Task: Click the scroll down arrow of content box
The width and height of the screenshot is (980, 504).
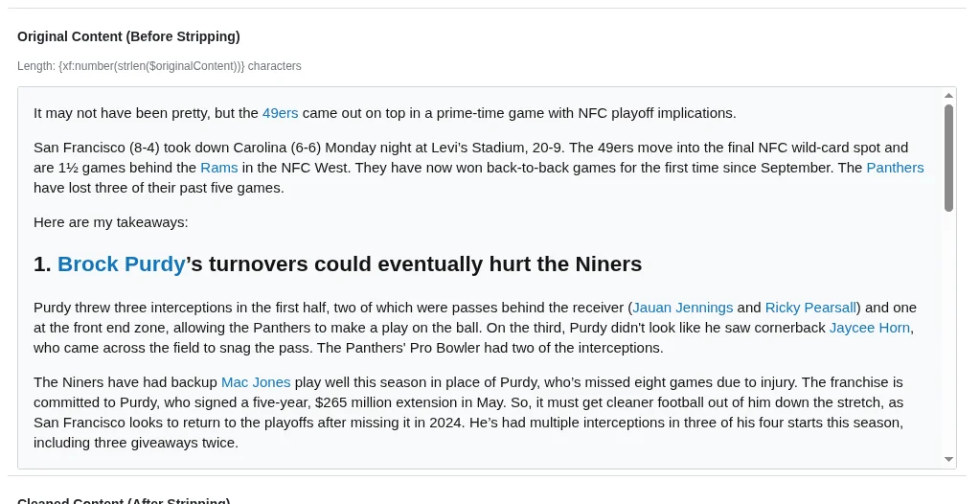Action: [948, 460]
